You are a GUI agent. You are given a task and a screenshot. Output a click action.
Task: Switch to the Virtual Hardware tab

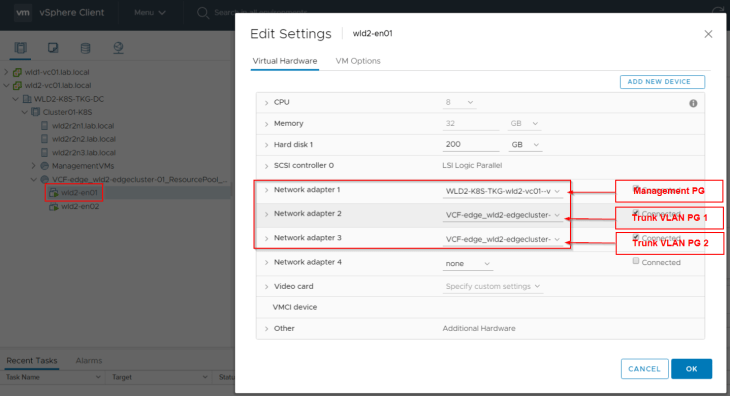[x=284, y=61]
